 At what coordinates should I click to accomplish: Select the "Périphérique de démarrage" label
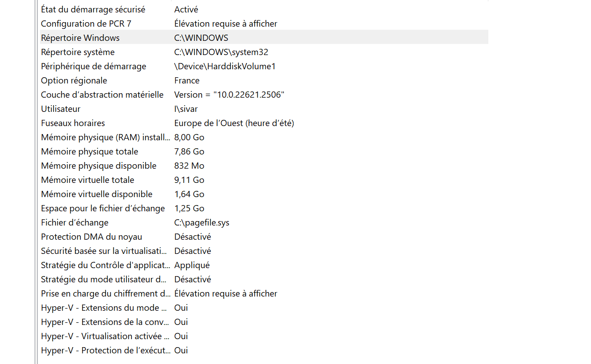click(x=93, y=66)
